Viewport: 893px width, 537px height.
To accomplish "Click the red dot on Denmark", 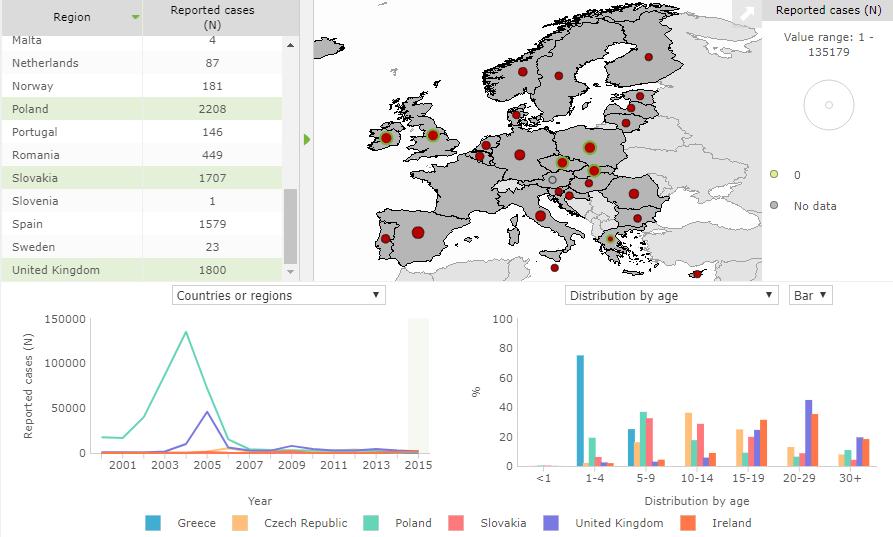I will pyautogui.click(x=516, y=114).
